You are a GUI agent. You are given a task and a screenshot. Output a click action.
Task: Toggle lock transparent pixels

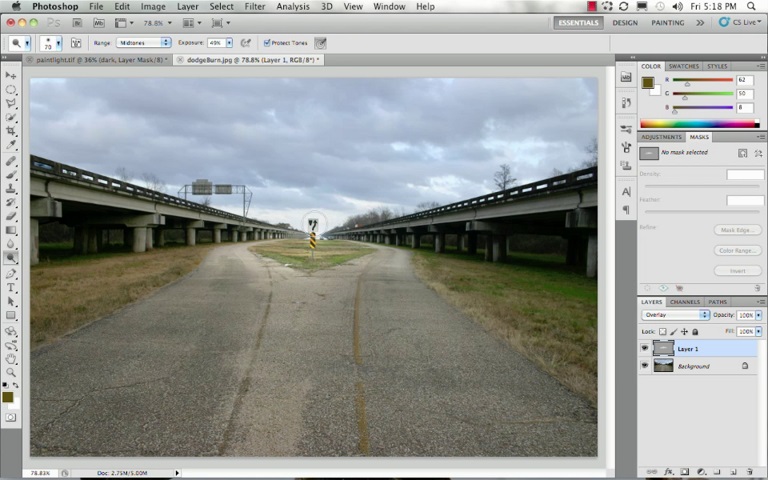(x=663, y=332)
